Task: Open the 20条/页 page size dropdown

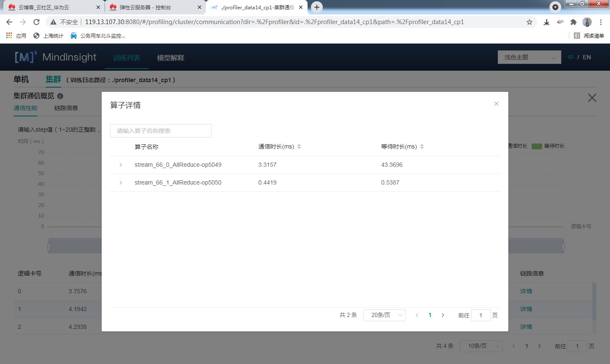Action: tap(385, 315)
